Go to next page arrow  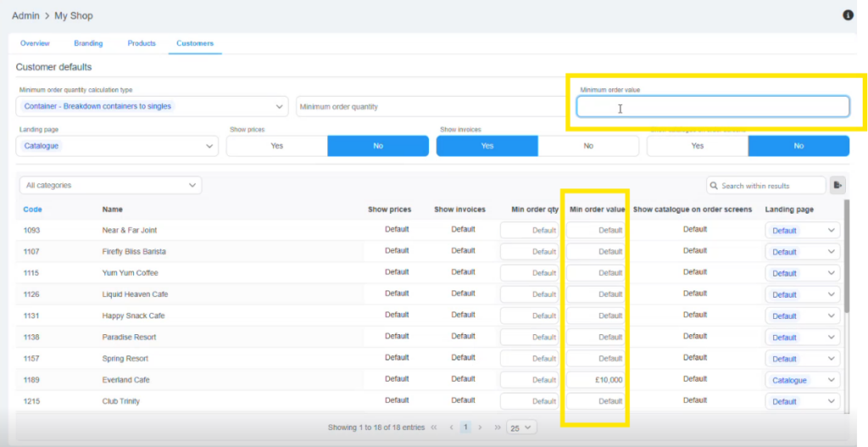pyautogui.click(x=480, y=427)
